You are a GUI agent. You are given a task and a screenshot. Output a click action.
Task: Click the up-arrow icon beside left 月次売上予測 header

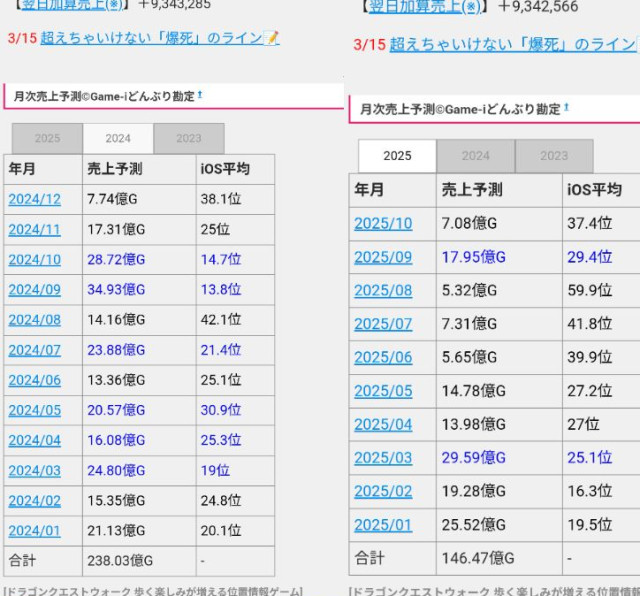click(x=200, y=95)
